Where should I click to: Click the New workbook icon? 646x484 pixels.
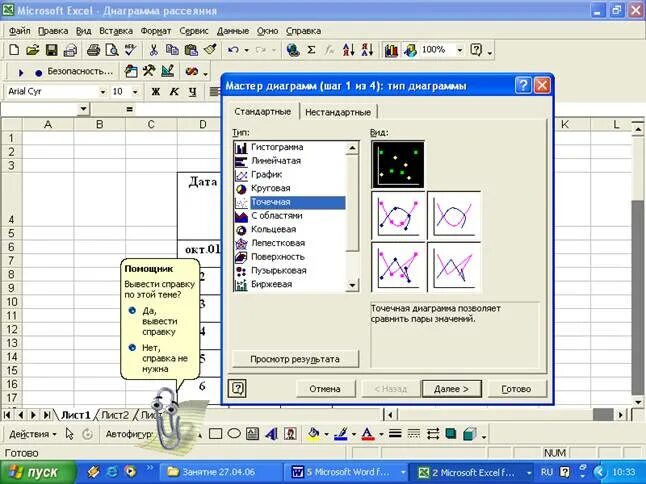[14, 50]
